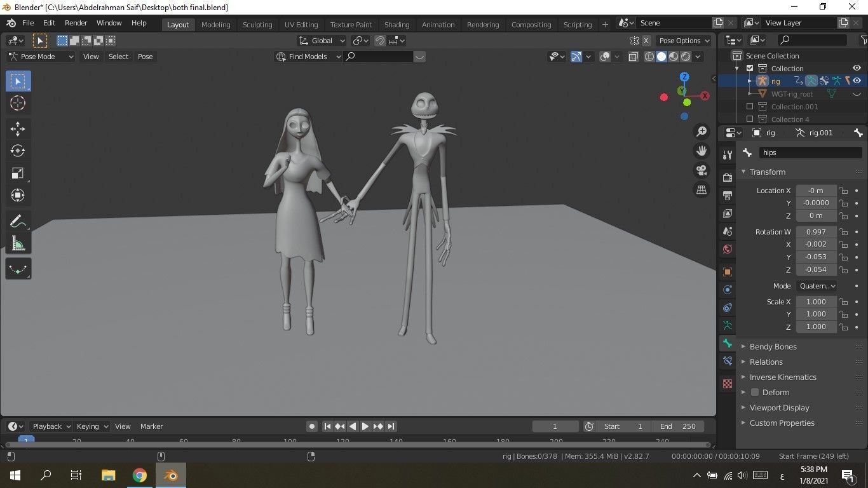Toggle visibility of Collection eye icon
Screen dimensions: 868x488
point(857,68)
